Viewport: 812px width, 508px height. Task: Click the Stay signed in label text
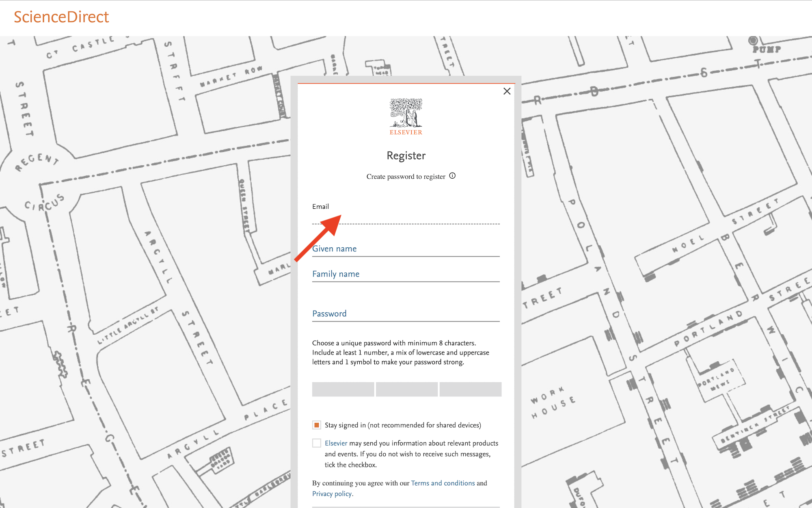(403, 425)
